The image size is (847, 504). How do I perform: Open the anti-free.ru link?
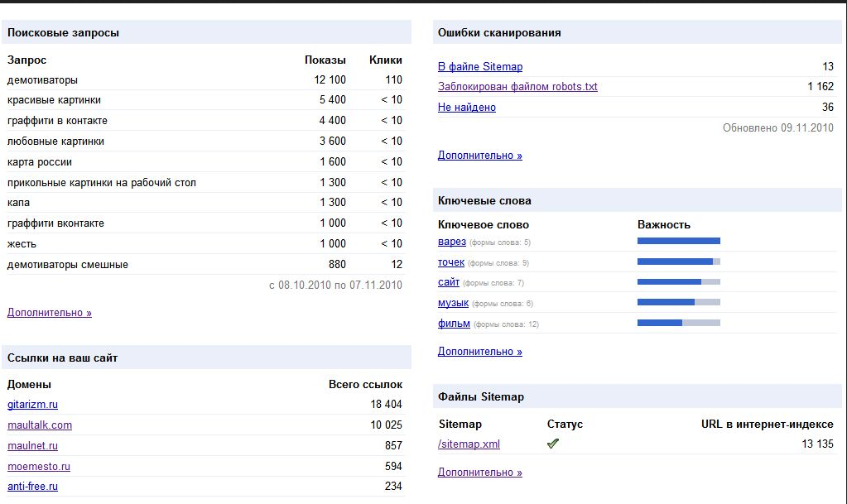point(32,486)
